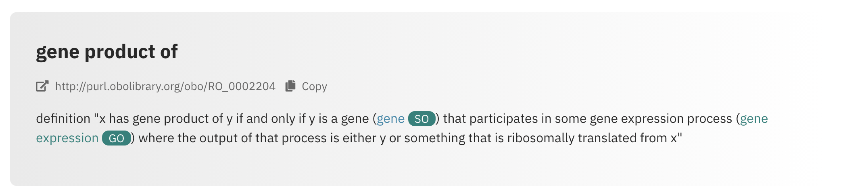Click the phrase 'where the output of that process'
The height and width of the screenshot is (194, 868).
233,138
